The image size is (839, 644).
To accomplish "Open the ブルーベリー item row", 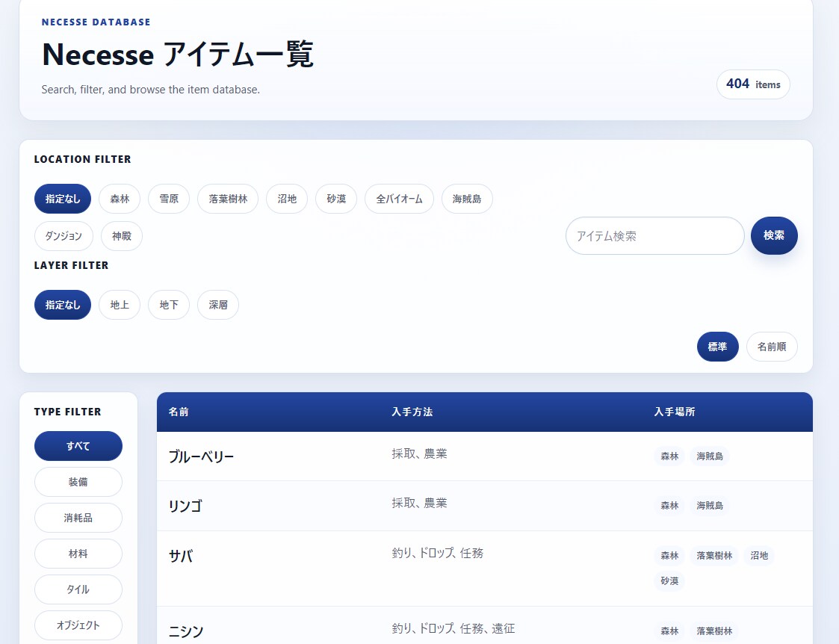I will click(x=484, y=456).
